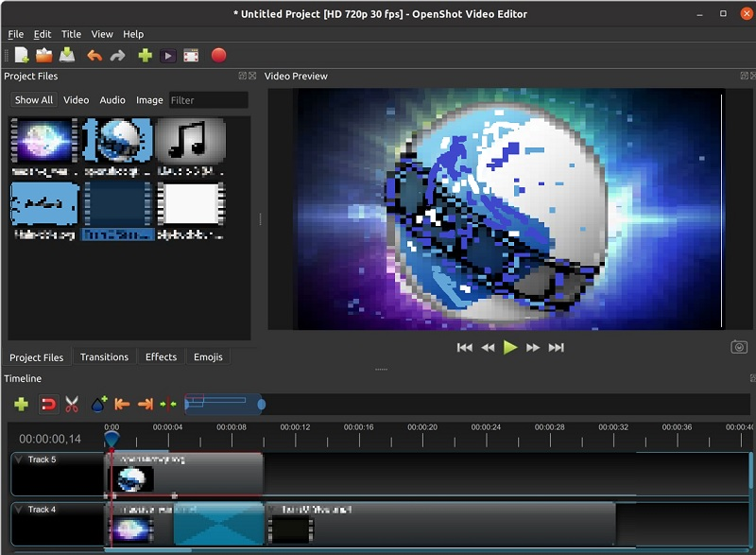Switch to the Emojis tab
Screen dimensions: 756x555
(208, 356)
